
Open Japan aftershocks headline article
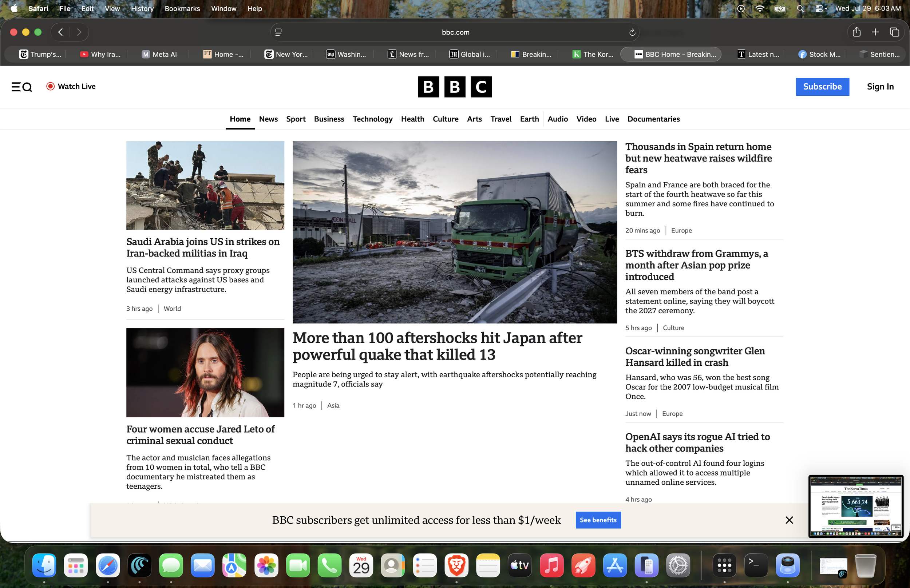(437, 346)
